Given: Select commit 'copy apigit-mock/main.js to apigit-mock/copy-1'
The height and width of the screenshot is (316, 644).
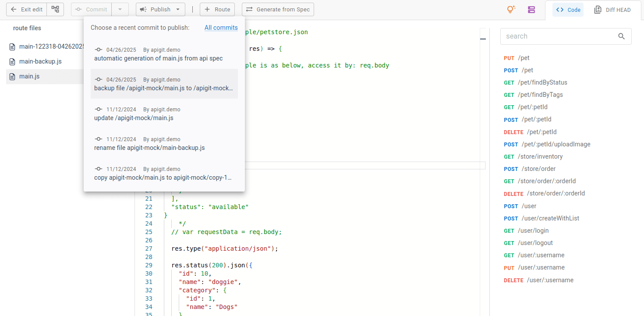Looking at the screenshot, I should coord(164,173).
